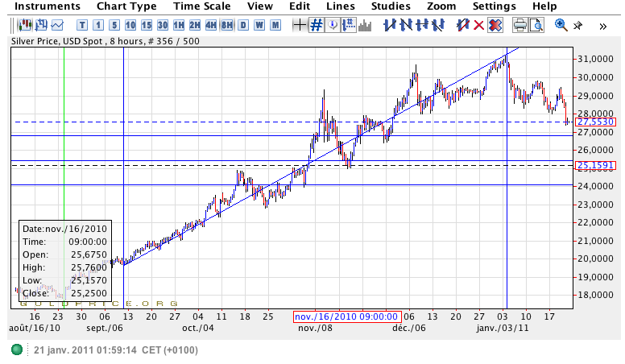Toggle the grid display button

(x=317, y=25)
